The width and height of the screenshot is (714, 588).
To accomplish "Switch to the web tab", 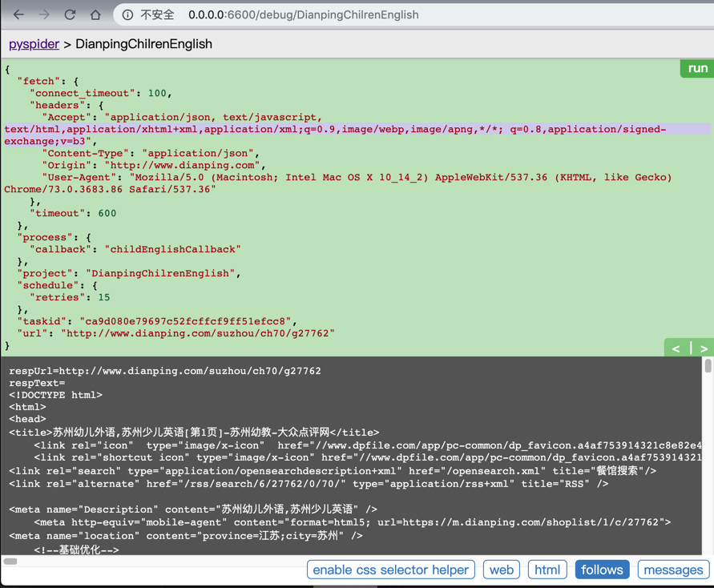I will coord(502,570).
